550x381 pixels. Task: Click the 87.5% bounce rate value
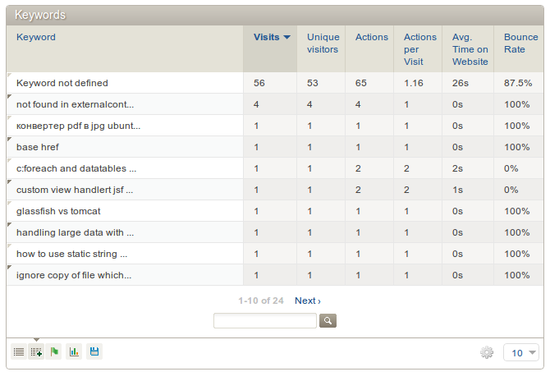(518, 83)
